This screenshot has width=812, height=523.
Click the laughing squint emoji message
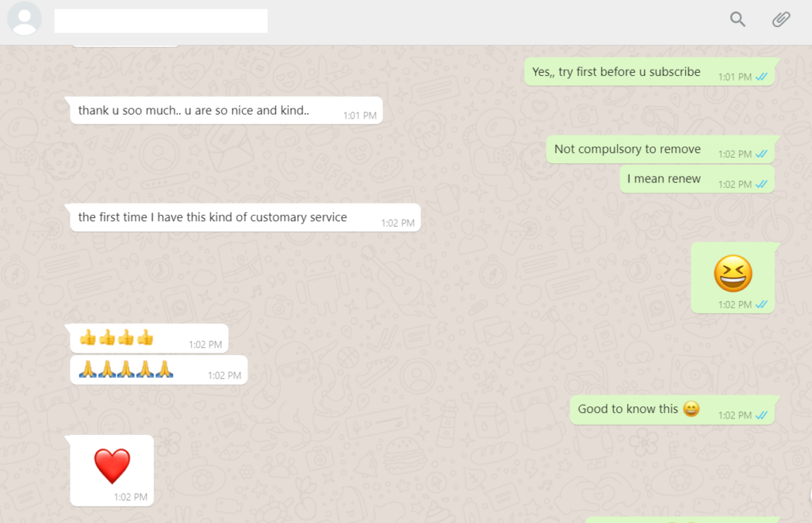click(733, 273)
